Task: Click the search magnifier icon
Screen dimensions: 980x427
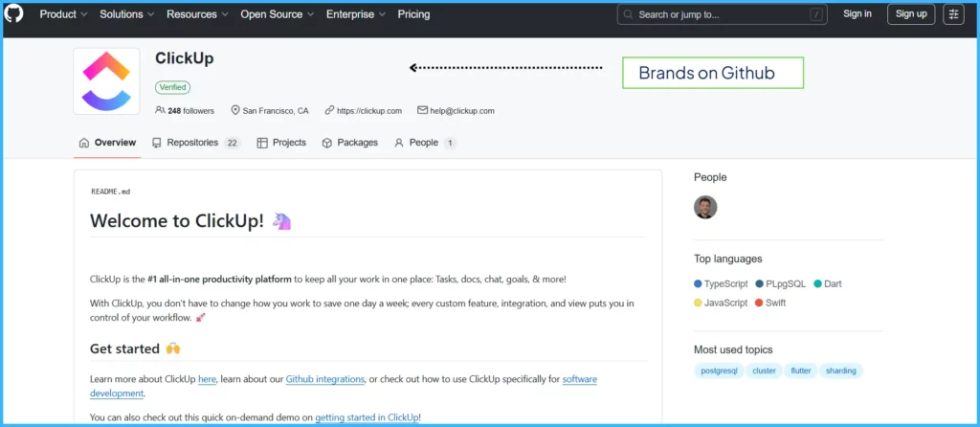Action: click(x=628, y=14)
